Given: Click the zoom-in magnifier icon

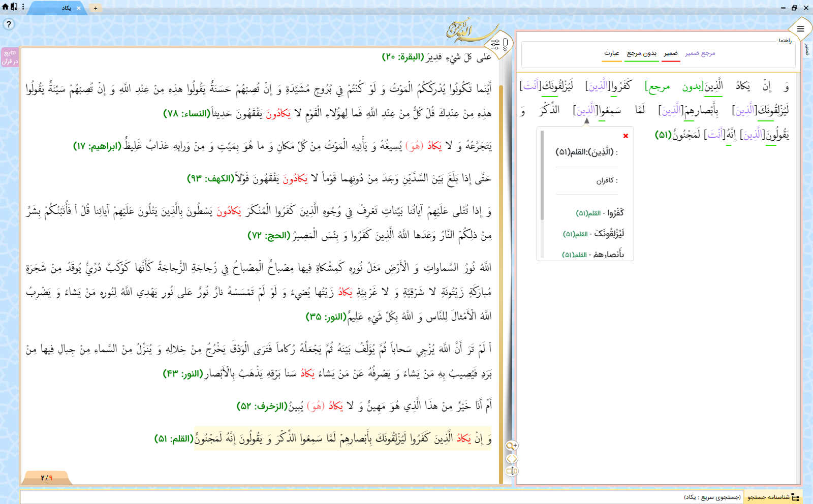Looking at the screenshot, I should coord(511,446).
